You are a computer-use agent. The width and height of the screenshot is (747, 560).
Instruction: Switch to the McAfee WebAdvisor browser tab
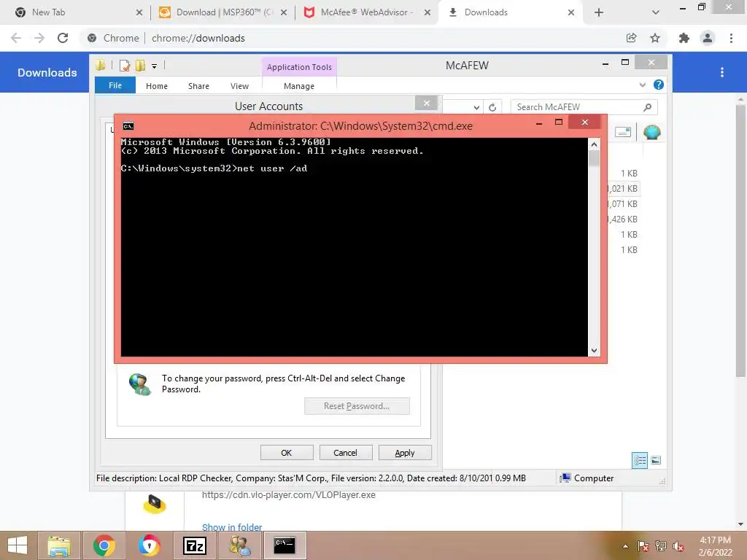[367, 12]
